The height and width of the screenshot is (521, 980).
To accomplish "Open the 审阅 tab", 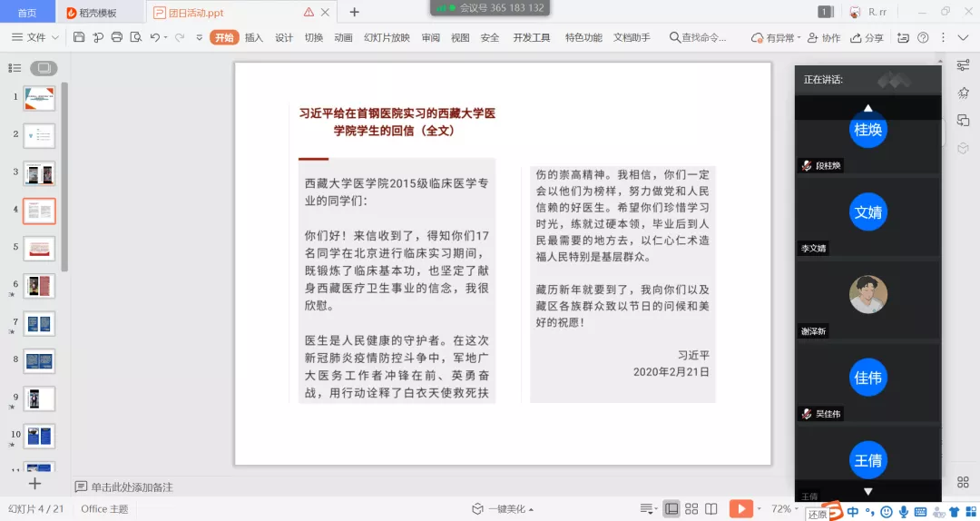I will point(431,37).
